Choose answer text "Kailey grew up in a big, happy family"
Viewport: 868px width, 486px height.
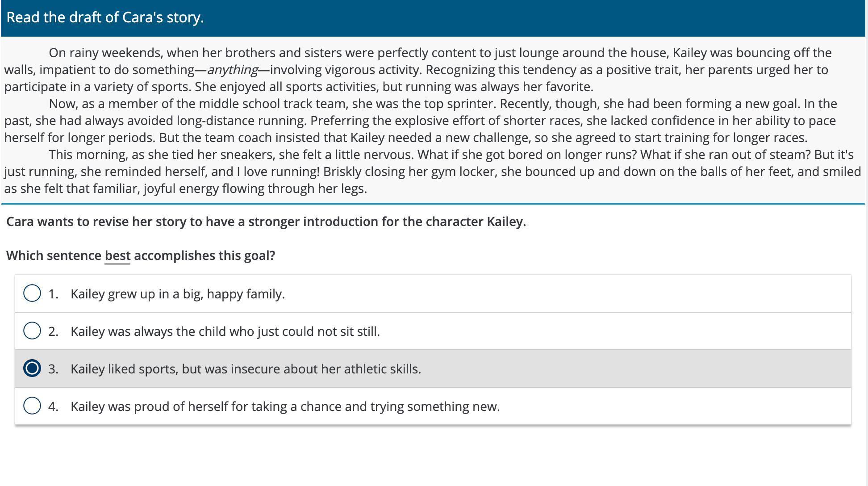(177, 294)
